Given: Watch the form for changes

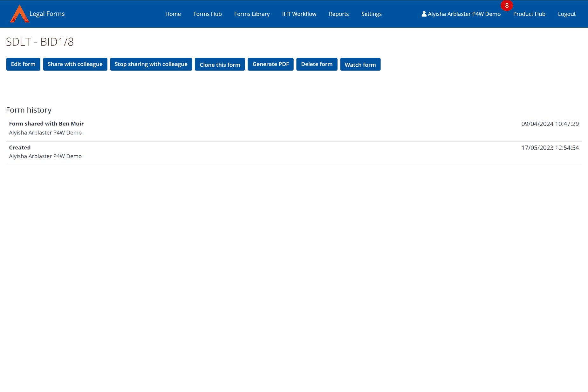Looking at the screenshot, I should 360,64.
